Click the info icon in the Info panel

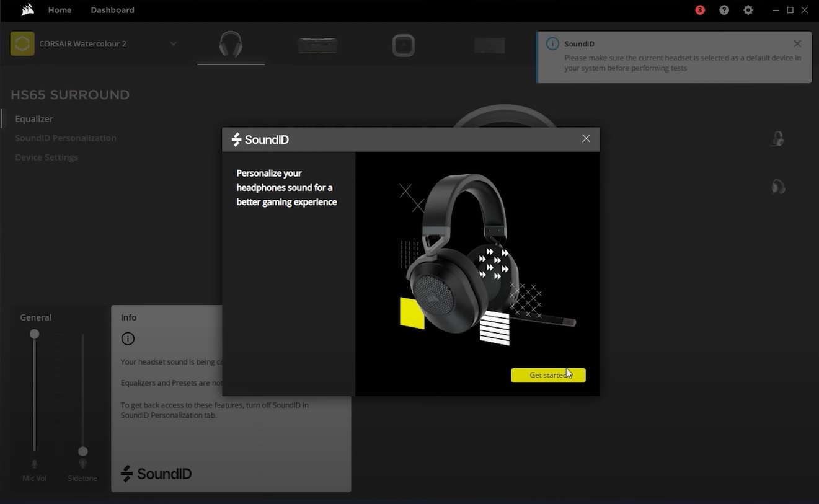(x=128, y=338)
